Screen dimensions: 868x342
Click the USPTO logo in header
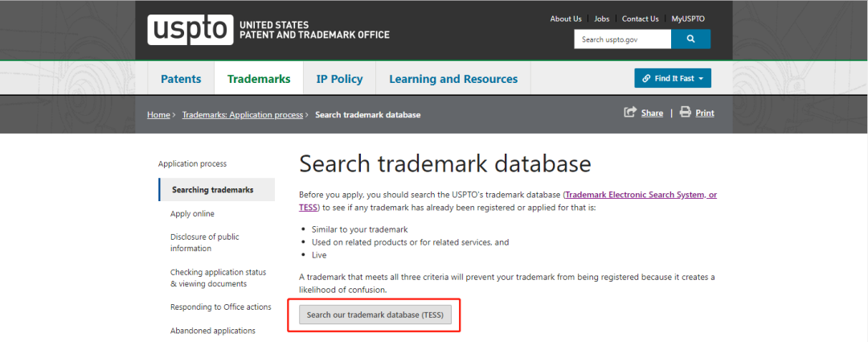pyautogui.click(x=190, y=30)
